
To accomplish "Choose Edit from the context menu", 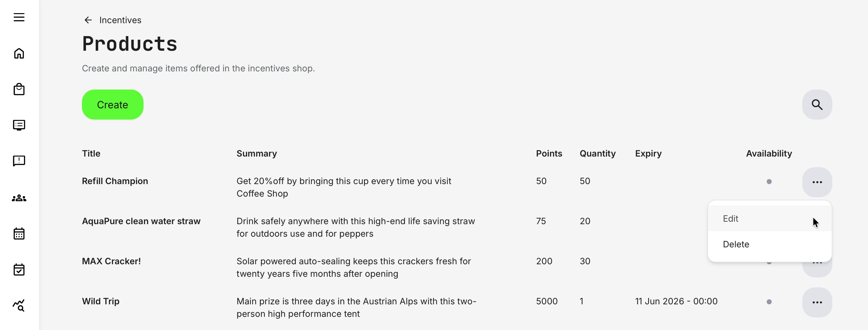I will click(x=730, y=219).
